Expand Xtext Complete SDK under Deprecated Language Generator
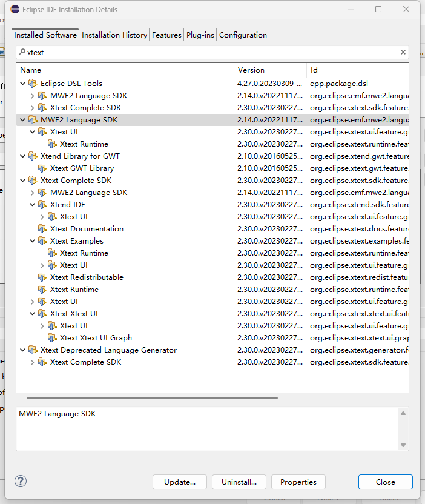 (x=33, y=362)
